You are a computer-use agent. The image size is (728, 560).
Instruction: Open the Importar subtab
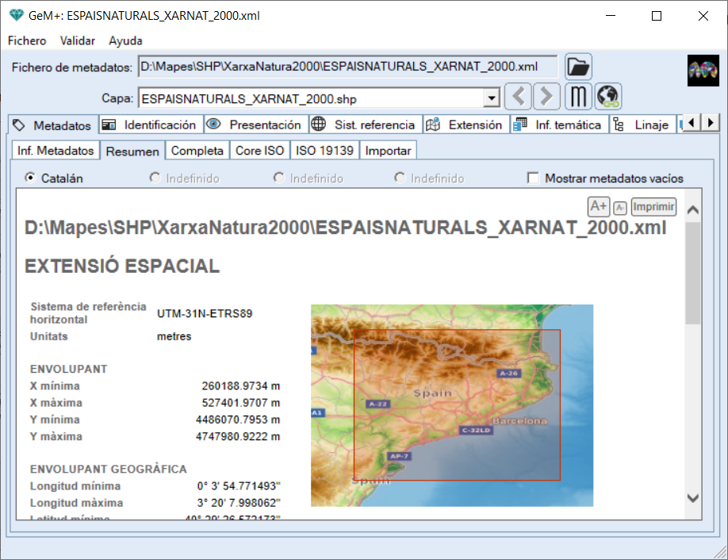click(388, 151)
